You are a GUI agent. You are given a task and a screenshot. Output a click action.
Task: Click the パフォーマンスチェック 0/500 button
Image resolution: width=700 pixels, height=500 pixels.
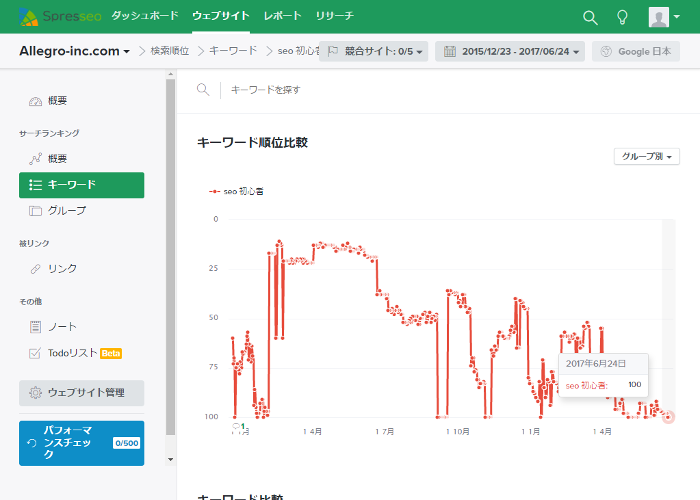pos(82,443)
